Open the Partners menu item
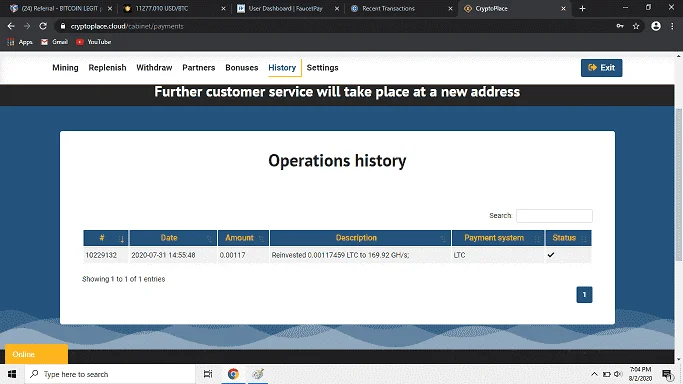This screenshot has height=384, width=683. tap(199, 67)
